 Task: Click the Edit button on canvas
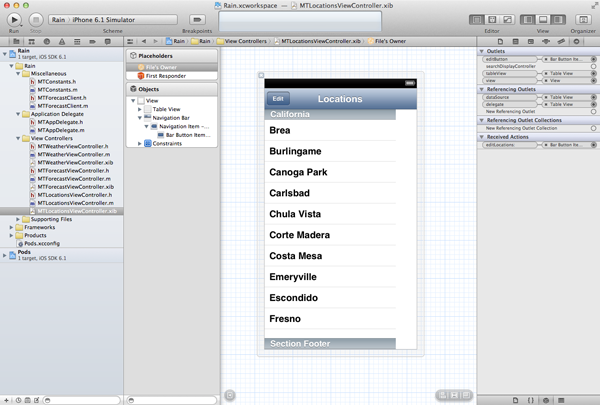click(x=278, y=99)
